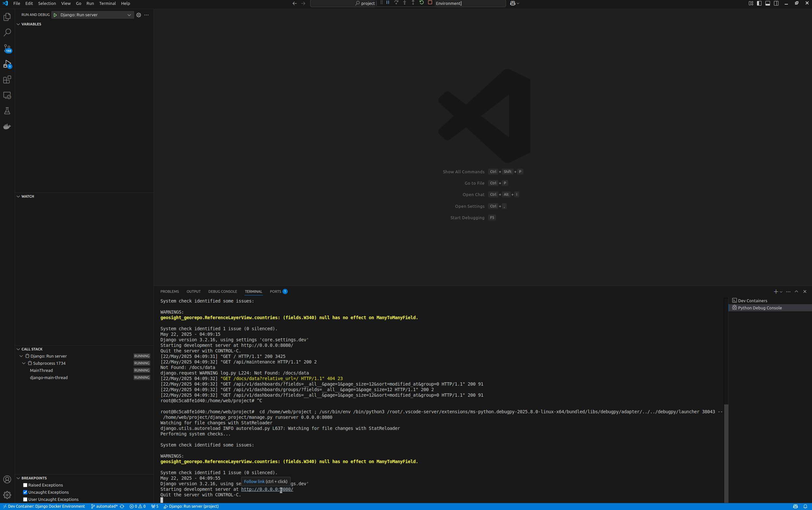Open debug configuration dropdown Django: Run server

[92, 15]
